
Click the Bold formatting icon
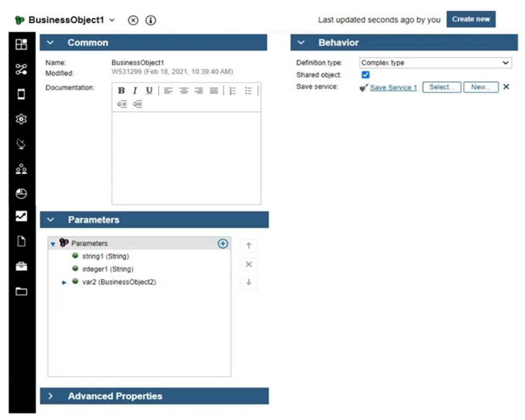pos(121,90)
